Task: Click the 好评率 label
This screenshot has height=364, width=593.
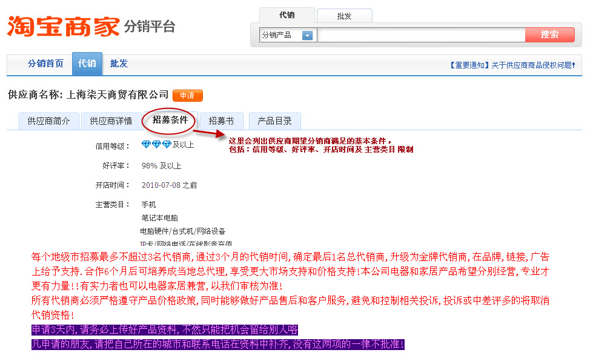Action: point(116,166)
